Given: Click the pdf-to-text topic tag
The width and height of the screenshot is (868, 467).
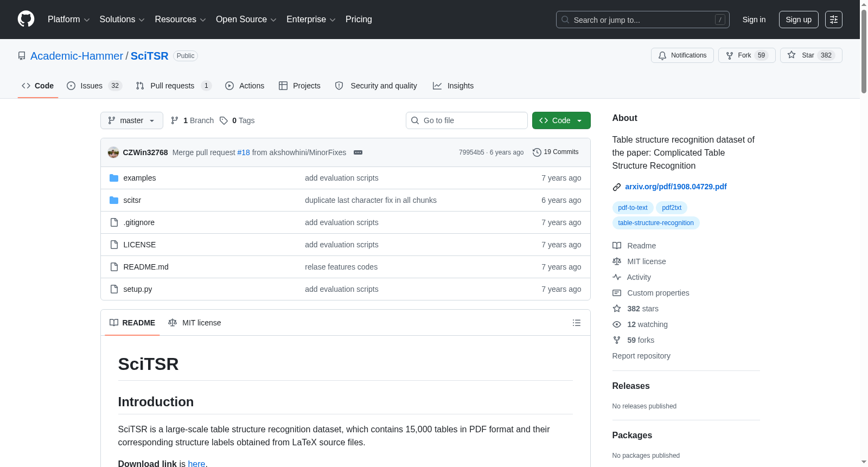Looking at the screenshot, I should click(x=633, y=208).
